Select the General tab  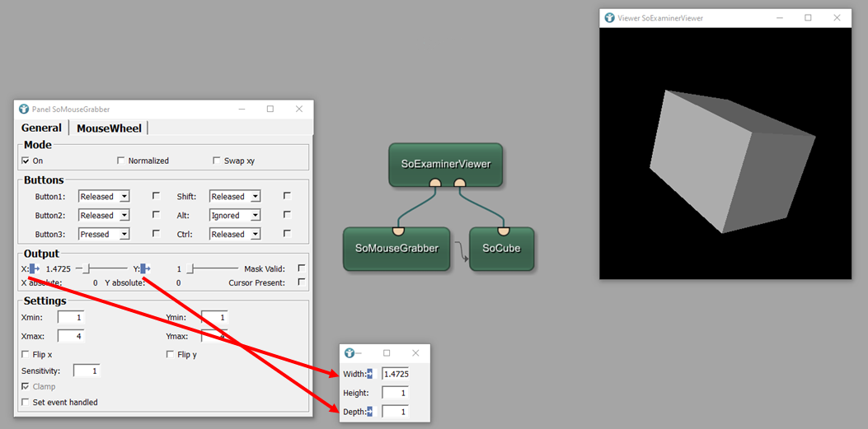[x=41, y=128]
